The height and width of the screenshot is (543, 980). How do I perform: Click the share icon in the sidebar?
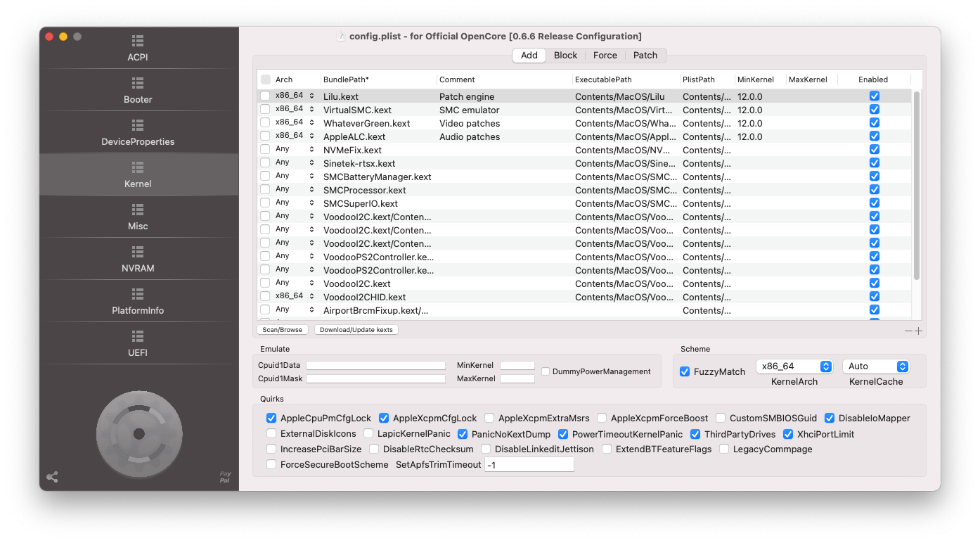(52, 477)
